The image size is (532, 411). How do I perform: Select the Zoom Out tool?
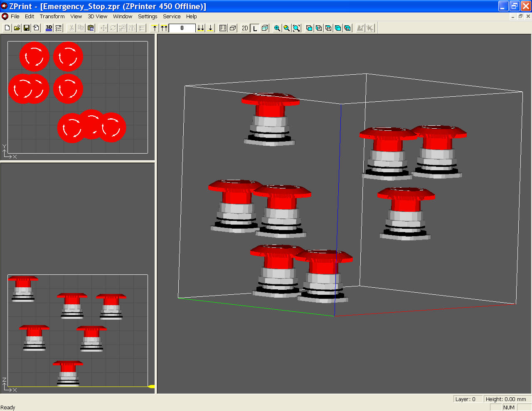(x=287, y=28)
